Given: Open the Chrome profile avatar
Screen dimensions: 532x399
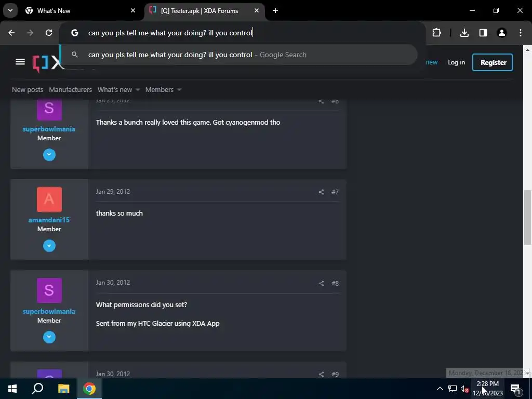Looking at the screenshot, I should tap(501, 33).
